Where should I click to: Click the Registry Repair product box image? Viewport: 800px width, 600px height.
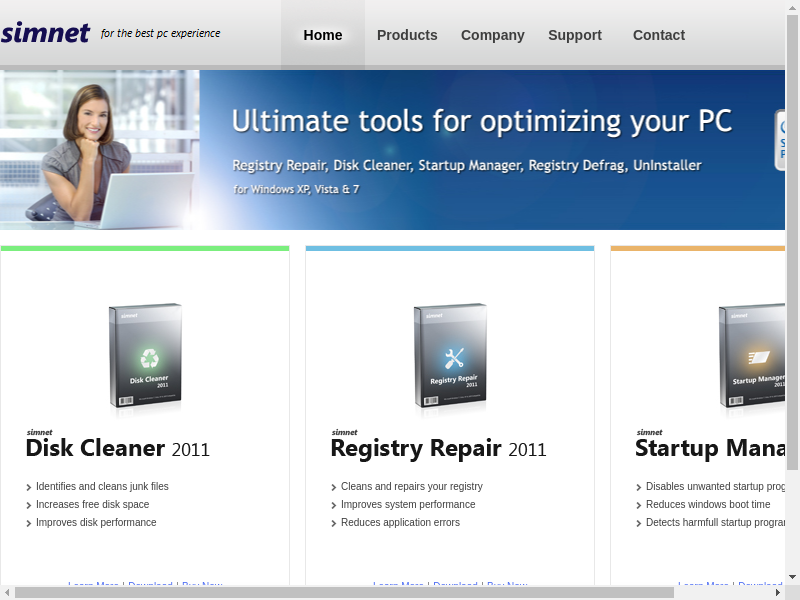(x=451, y=358)
